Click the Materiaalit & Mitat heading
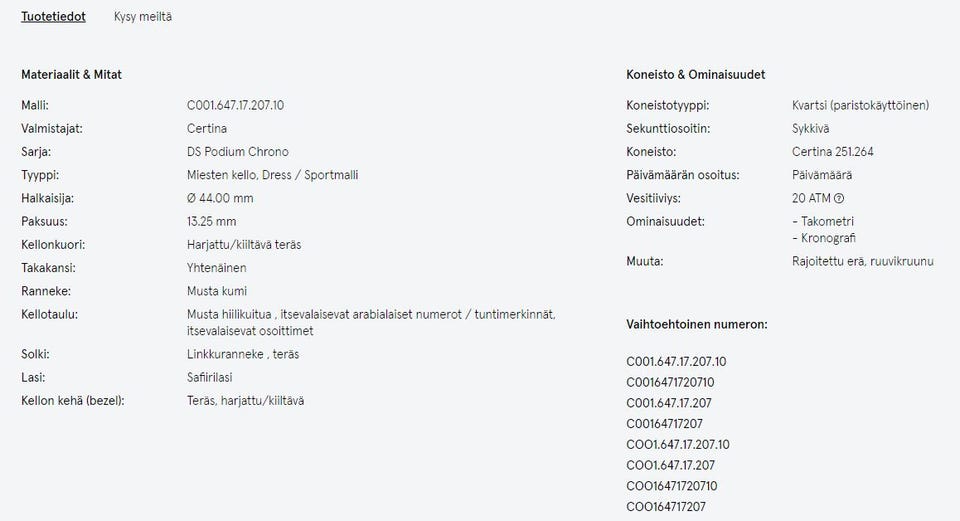Image resolution: width=960 pixels, height=521 pixels. (x=71, y=75)
